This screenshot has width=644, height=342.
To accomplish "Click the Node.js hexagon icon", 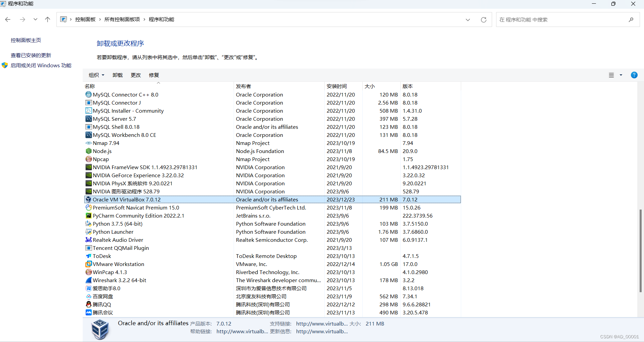I will pyautogui.click(x=88, y=151).
